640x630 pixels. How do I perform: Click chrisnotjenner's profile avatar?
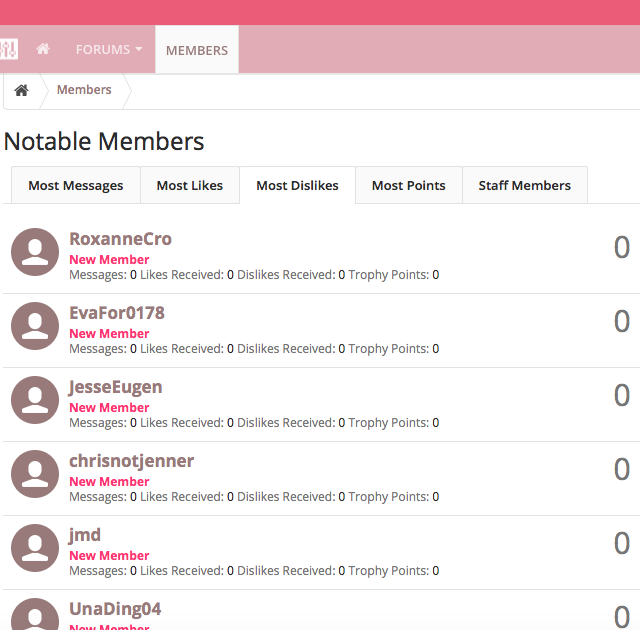[35, 474]
